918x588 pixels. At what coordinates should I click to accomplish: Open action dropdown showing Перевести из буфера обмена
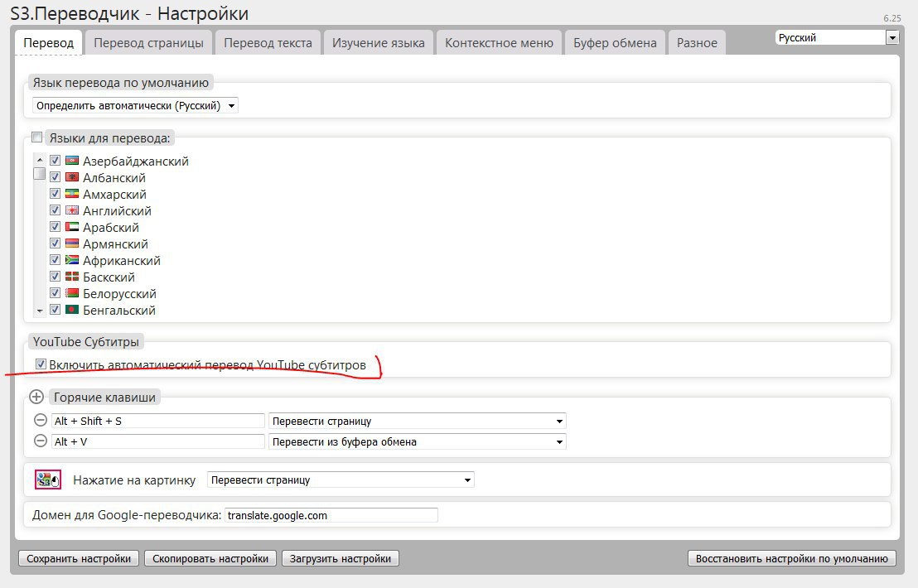click(417, 441)
